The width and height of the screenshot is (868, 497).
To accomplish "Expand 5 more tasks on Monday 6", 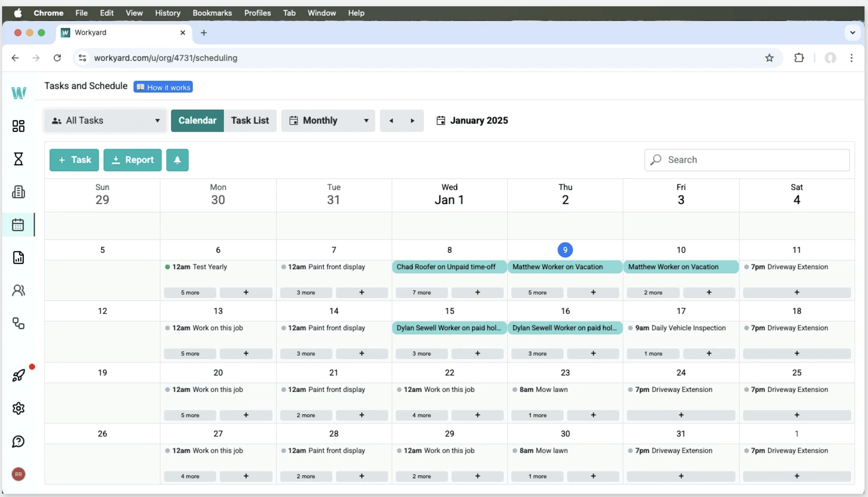I will pos(190,292).
